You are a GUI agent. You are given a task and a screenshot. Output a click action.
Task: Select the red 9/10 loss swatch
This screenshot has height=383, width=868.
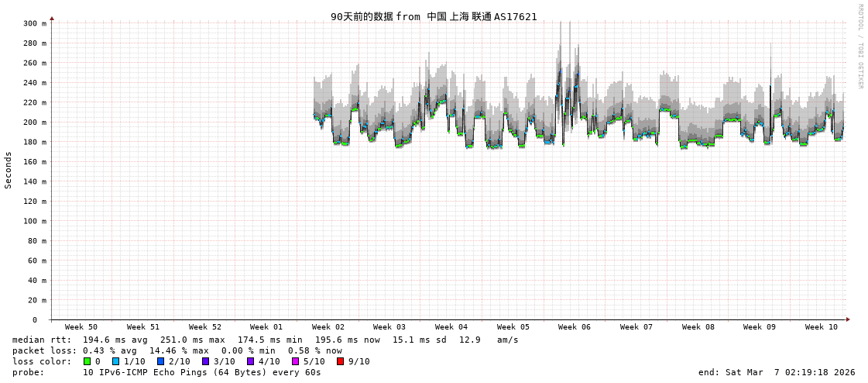tap(341, 361)
